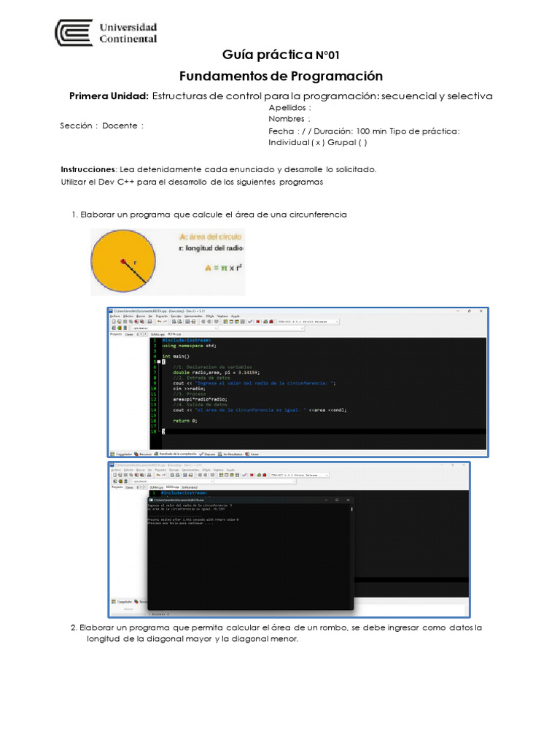
Task: Click the Print icon in the lower Dev-C++ toolbar
Action: [149, 475]
